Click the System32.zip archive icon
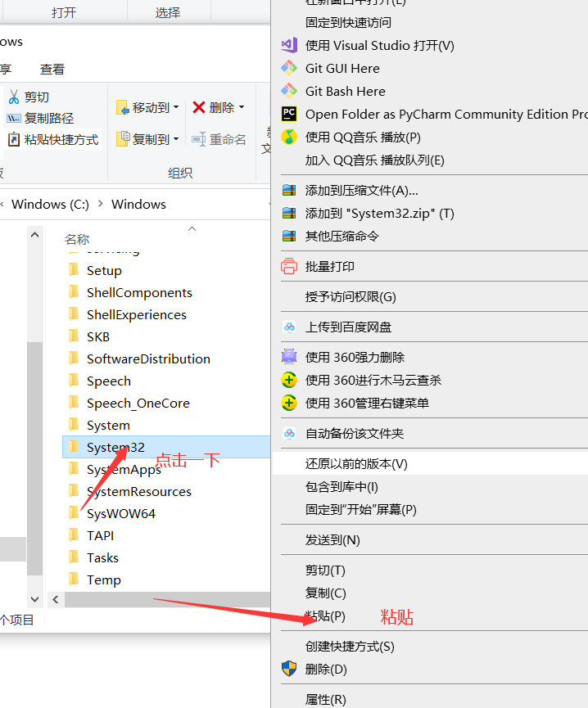The height and width of the screenshot is (708, 588). (289, 213)
